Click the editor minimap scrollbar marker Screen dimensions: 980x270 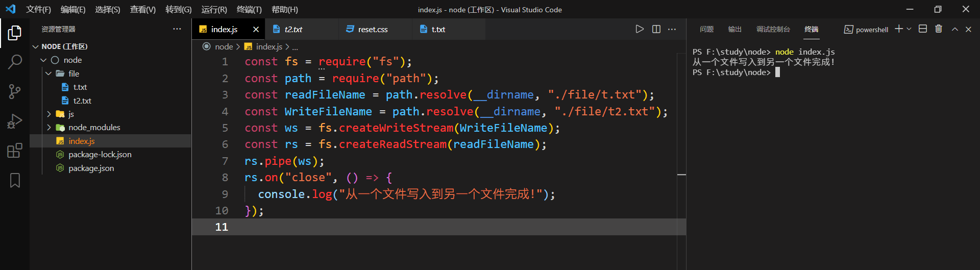point(681,175)
